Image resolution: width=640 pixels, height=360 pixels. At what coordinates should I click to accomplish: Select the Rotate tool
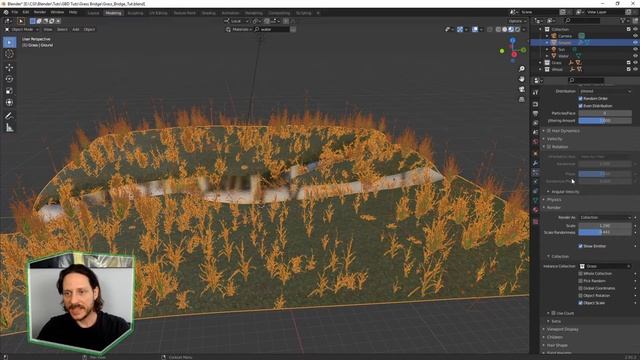pyautogui.click(x=9, y=79)
